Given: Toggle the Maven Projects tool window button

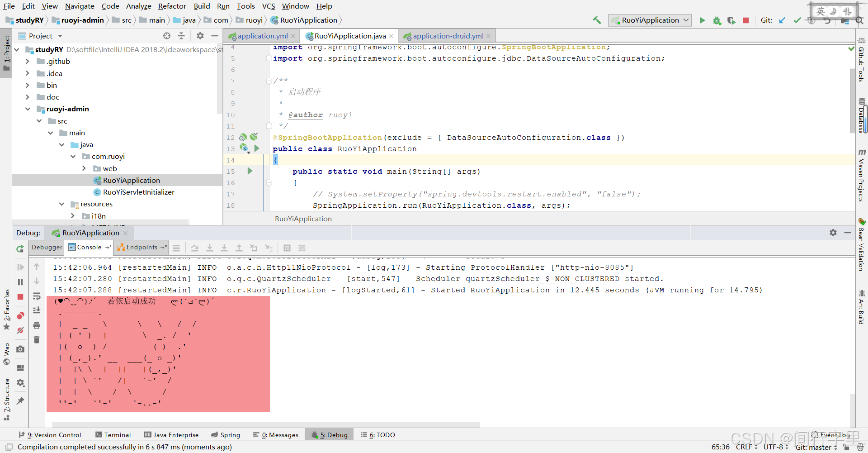Looking at the screenshot, I should click(862, 175).
